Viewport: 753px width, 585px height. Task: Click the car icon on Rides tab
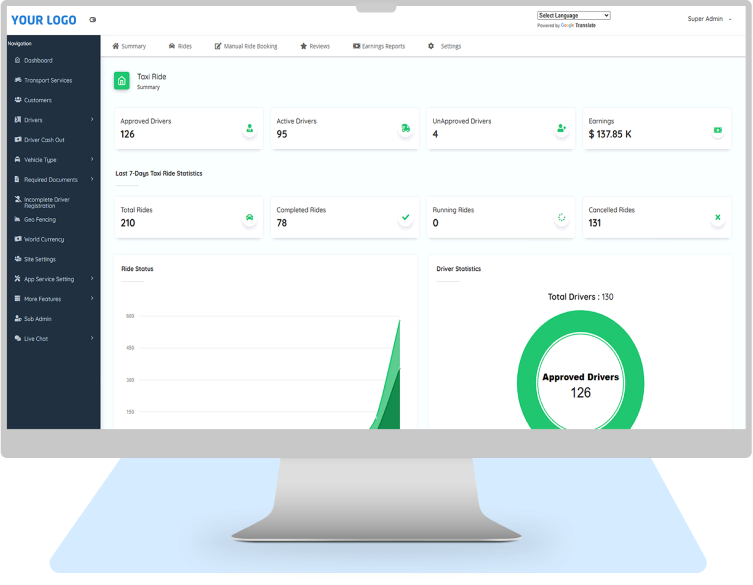172,46
